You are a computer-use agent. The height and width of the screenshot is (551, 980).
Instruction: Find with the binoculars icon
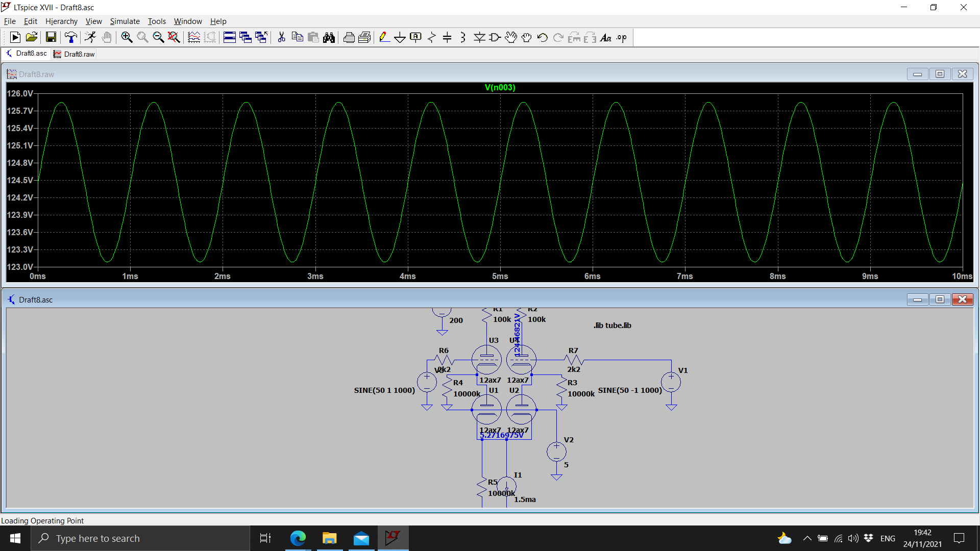pos(329,37)
